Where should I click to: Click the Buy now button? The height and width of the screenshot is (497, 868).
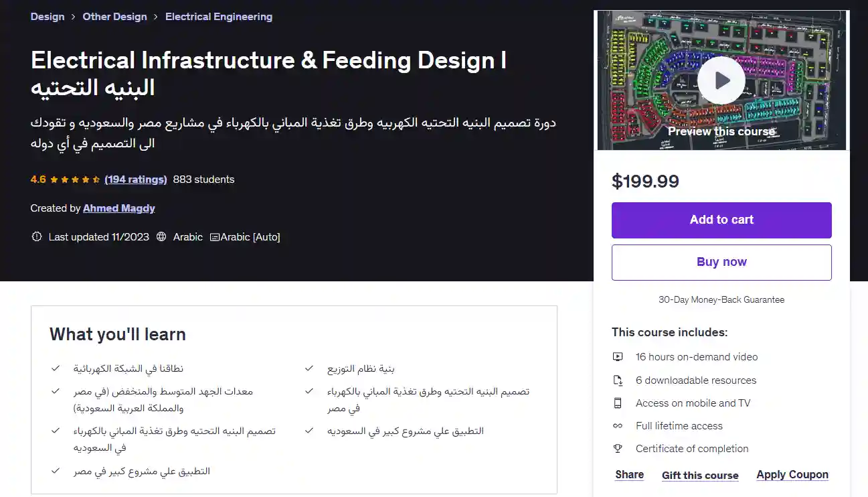pos(721,262)
